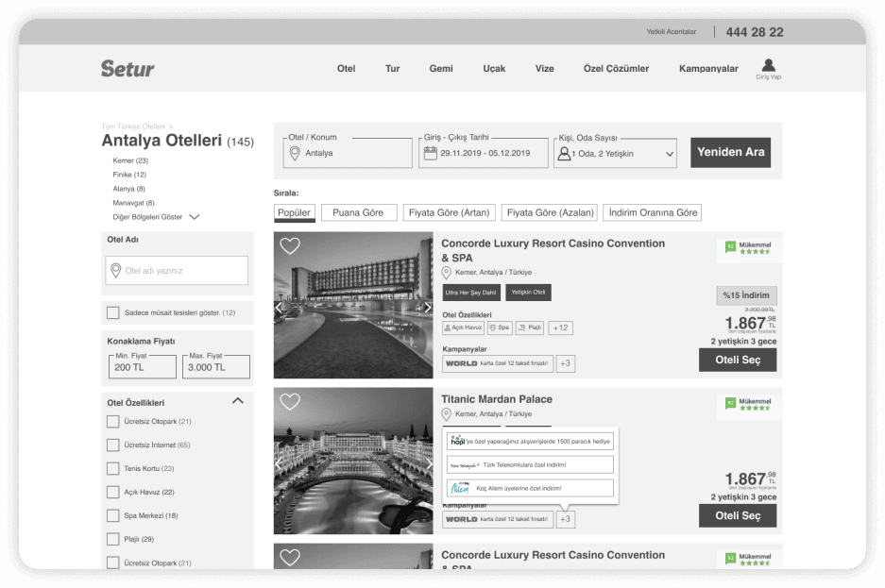This screenshot has height=588, width=885.
Task: Select the Koç Ailem campaign offer
Action: click(530, 488)
